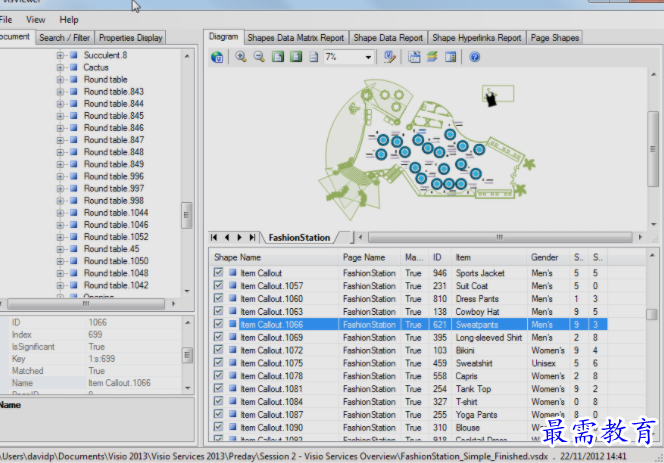
Task: Open the Help menu
Action: (69, 19)
